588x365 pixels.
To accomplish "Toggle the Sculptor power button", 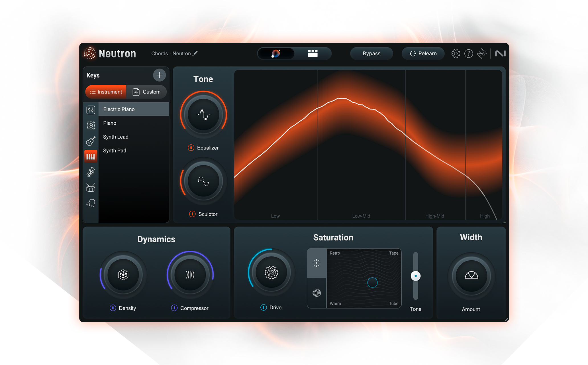I will pos(192,214).
